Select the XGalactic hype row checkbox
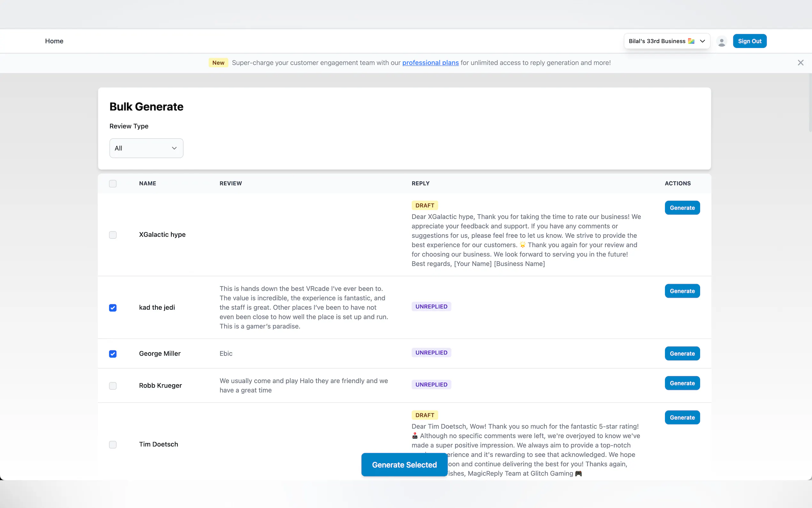Viewport: 812px width, 508px height. [113, 235]
